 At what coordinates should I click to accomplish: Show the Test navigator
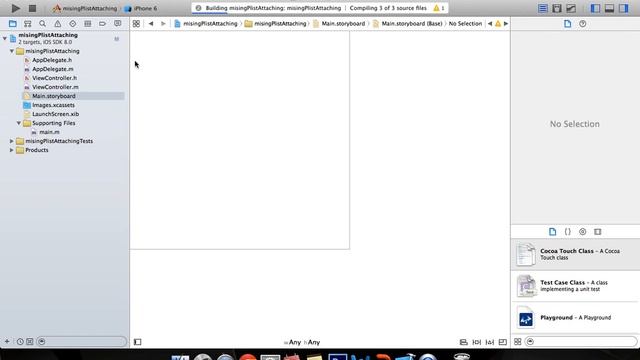click(x=73, y=24)
